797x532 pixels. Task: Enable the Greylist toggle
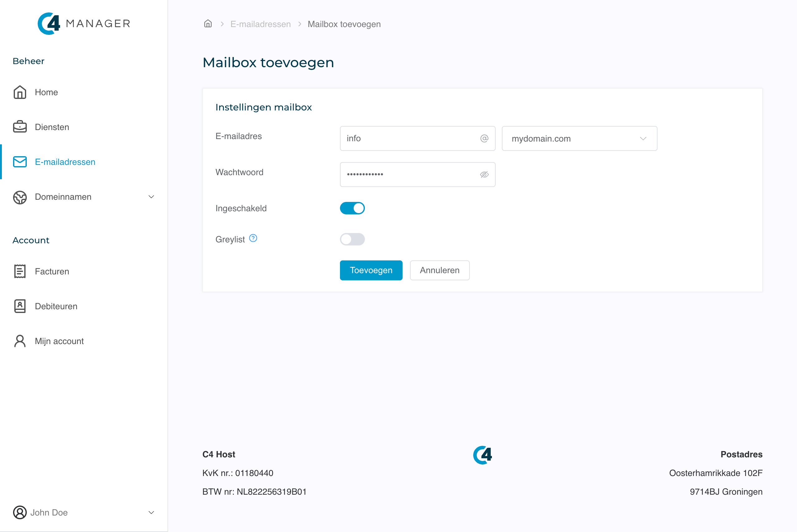tap(352, 239)
